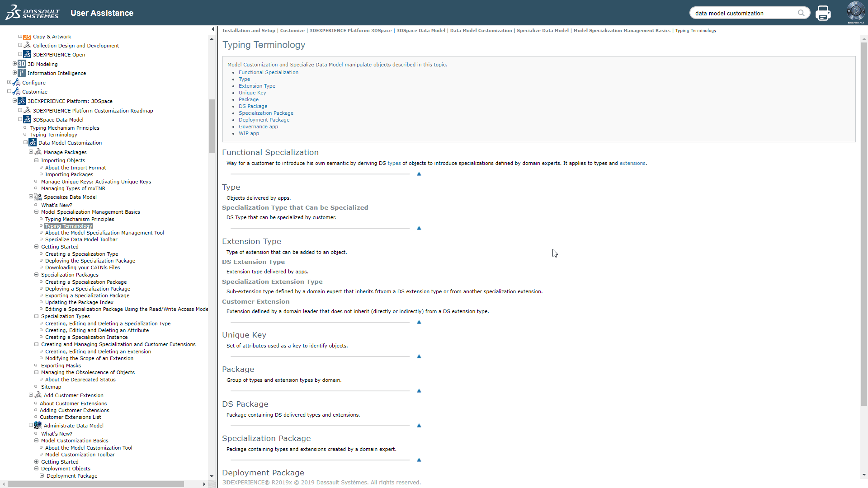Jump to the Unique Key section link
Image resolution: width=868 pixels, height=488 pixels.
(252, 93)
